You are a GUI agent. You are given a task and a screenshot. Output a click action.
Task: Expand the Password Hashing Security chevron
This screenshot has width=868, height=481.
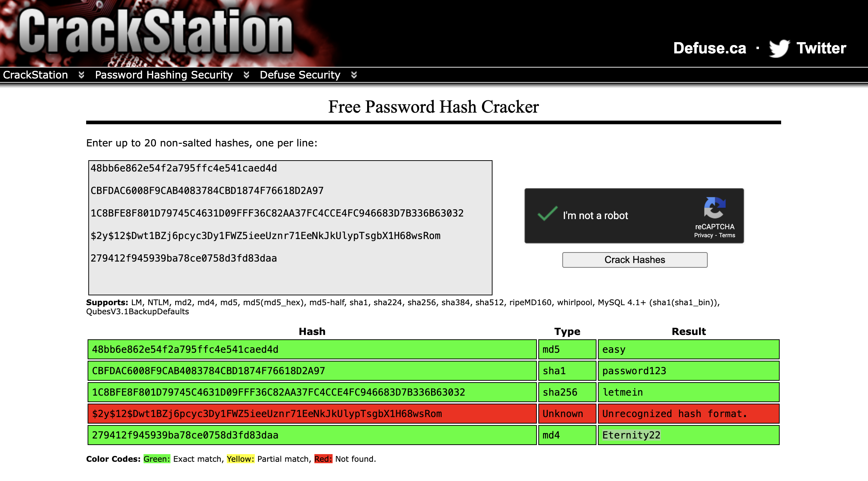pyautogui.click(x=246, y=75)
